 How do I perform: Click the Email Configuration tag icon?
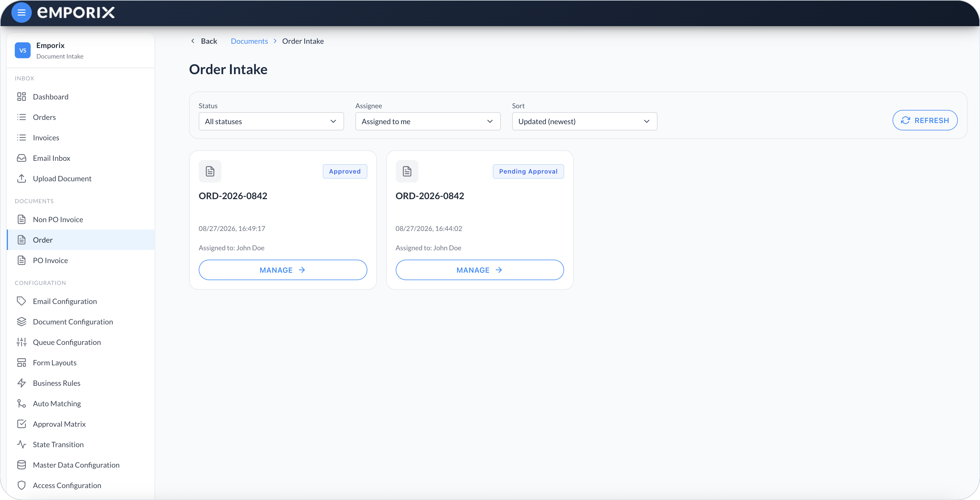[22, 301]
